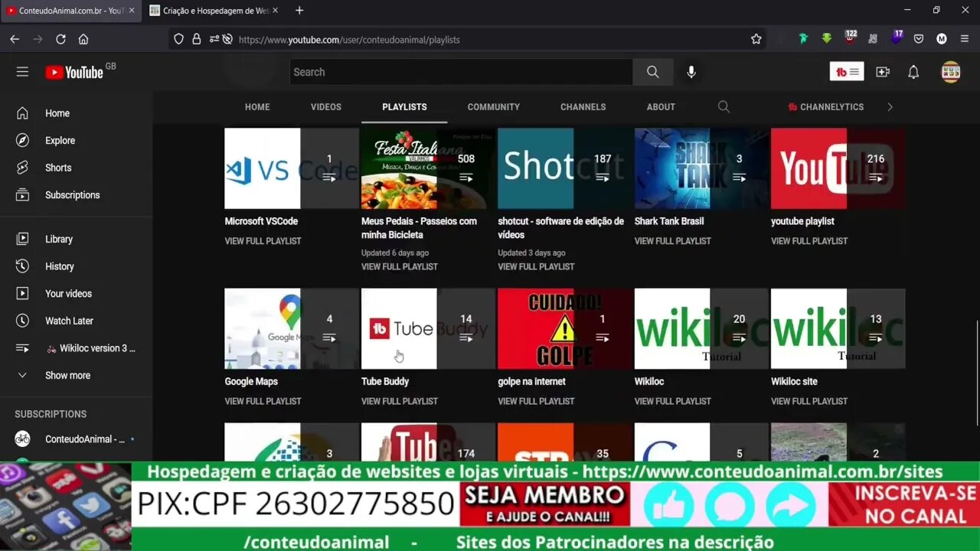The image size is (980, 551).
Task: Show site security padlock info
Action: click(196, 39)
